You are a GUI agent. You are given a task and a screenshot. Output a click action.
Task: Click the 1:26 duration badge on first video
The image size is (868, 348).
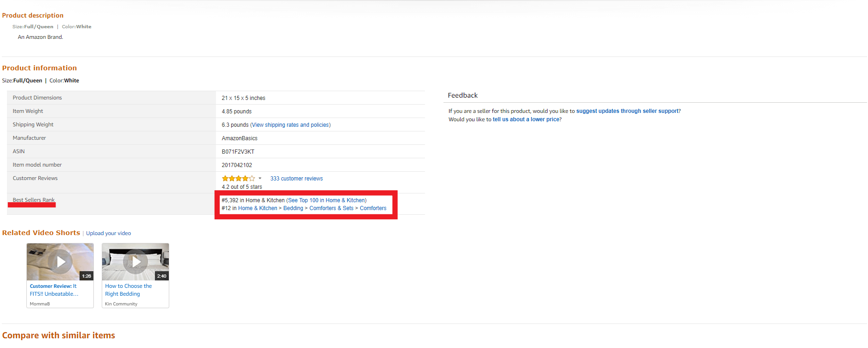point(86,276)
